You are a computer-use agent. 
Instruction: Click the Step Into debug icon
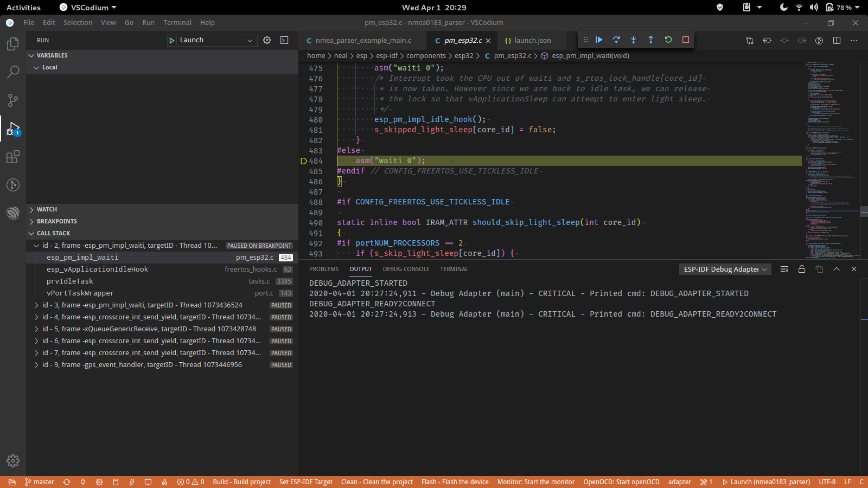point(634,40)
